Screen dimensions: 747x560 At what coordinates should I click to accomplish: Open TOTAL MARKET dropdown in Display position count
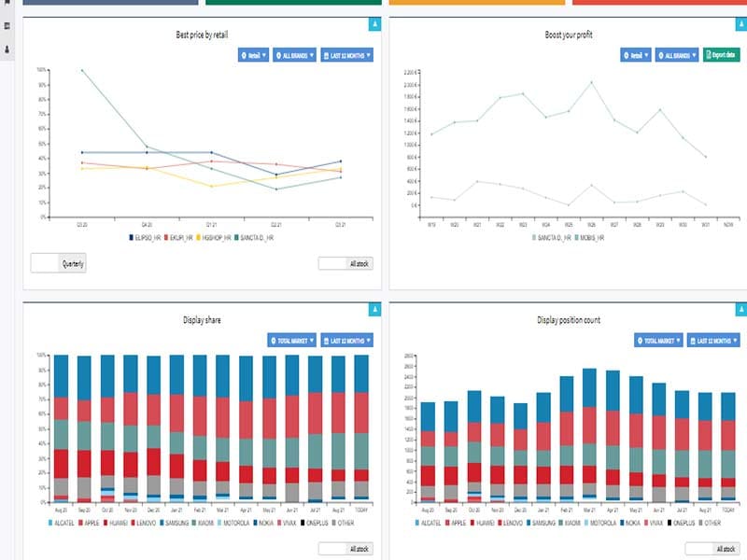click(658, 341)
